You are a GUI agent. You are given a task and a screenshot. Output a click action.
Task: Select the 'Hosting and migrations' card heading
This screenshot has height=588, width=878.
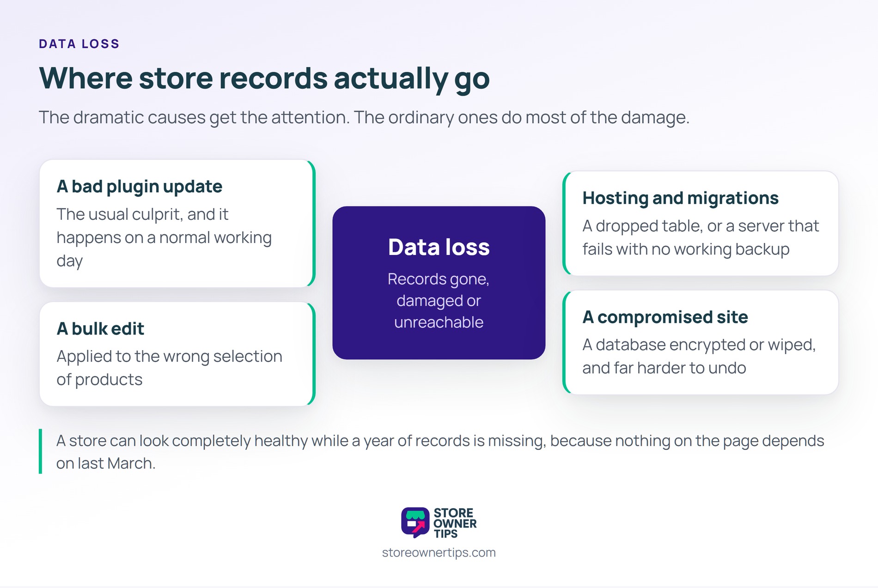point(680,198)
